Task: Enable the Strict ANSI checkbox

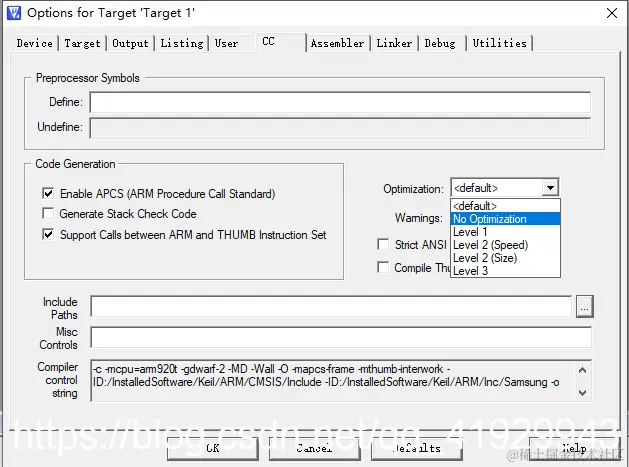Action: tap(383, 244)
